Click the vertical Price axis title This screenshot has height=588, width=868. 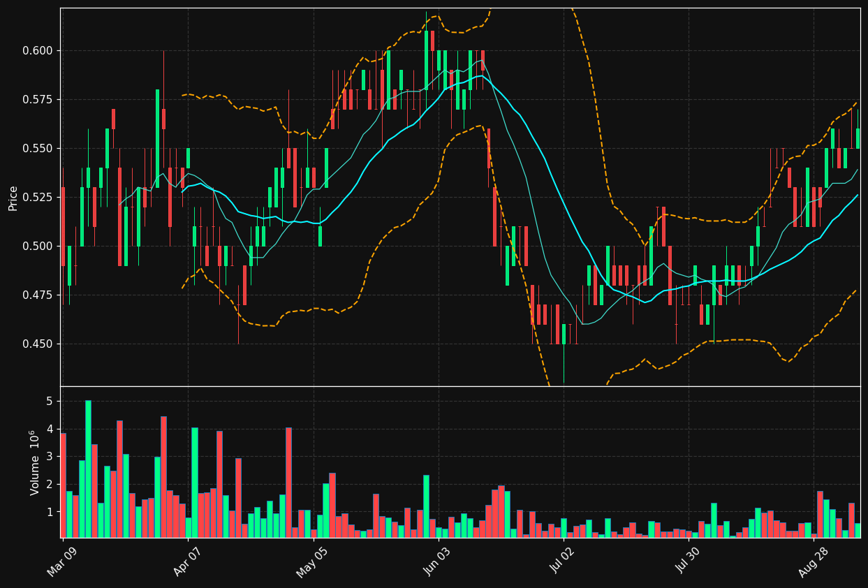point(13,198)
